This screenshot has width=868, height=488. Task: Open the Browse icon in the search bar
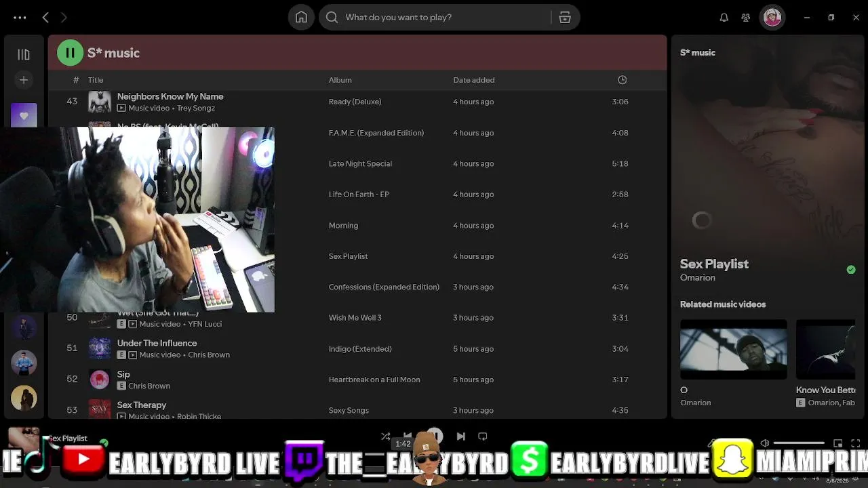[x=565, y=18]
